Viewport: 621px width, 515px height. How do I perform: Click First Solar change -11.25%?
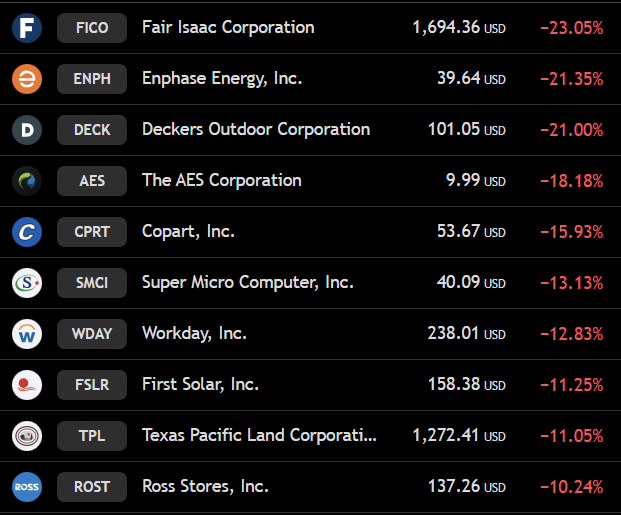click(x=572, y=385)
